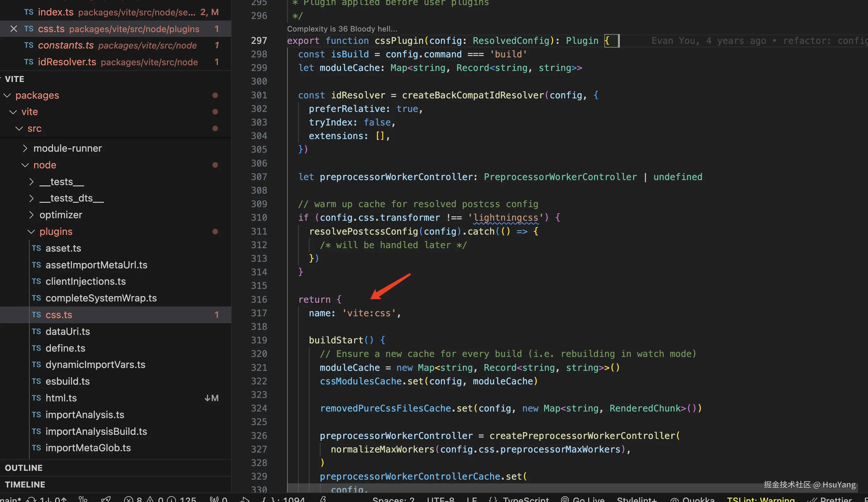Click the lightning bolt status bar icon
The width and height of the screenshot is (868, 502).
click(x=323, y=499)
